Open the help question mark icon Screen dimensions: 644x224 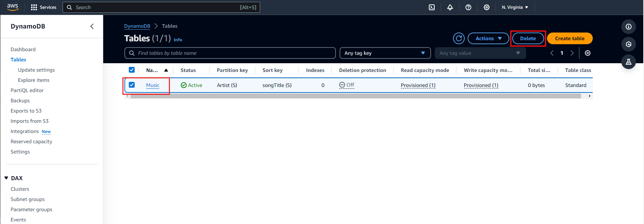(468, 7)
